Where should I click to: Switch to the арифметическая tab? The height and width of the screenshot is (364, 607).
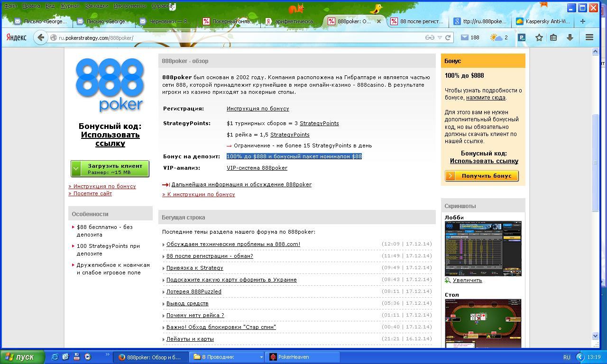tap(291, 21)
